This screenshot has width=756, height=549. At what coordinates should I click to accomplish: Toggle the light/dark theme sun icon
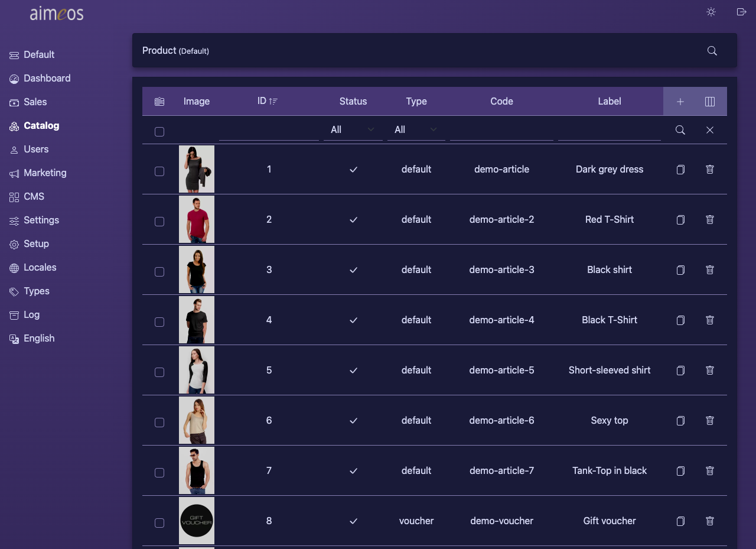(711, 12)
